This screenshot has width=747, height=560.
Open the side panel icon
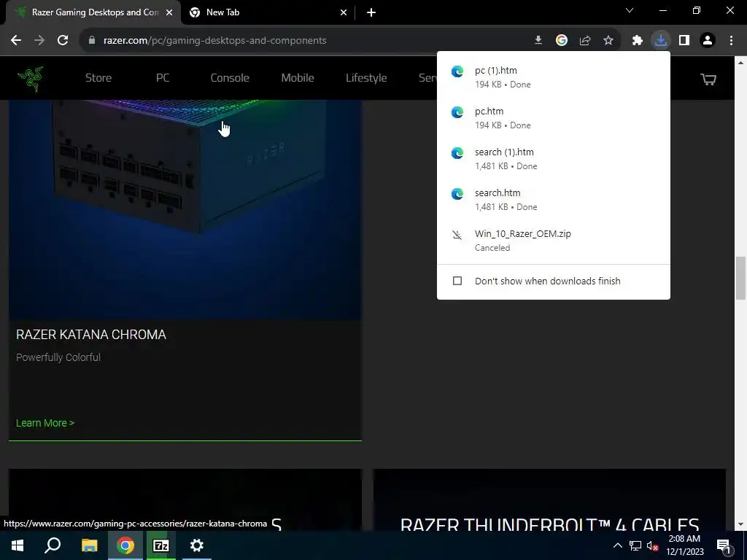[x=684, y=41]
